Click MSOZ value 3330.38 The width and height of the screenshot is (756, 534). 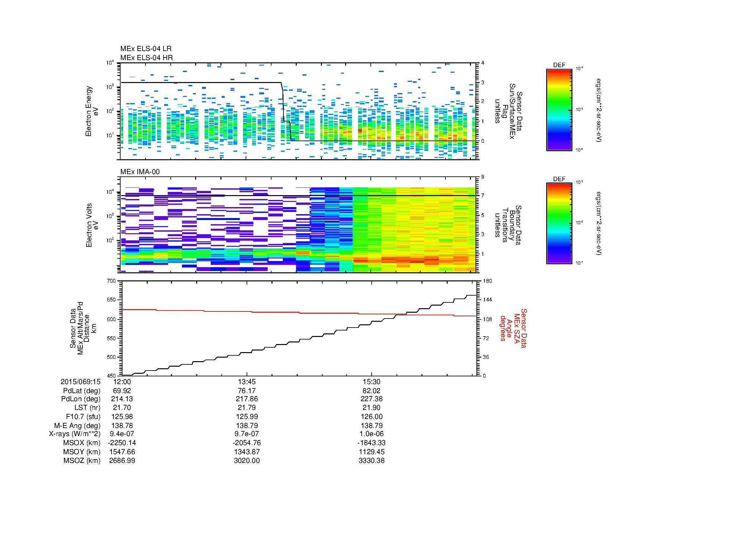[371, 461]
